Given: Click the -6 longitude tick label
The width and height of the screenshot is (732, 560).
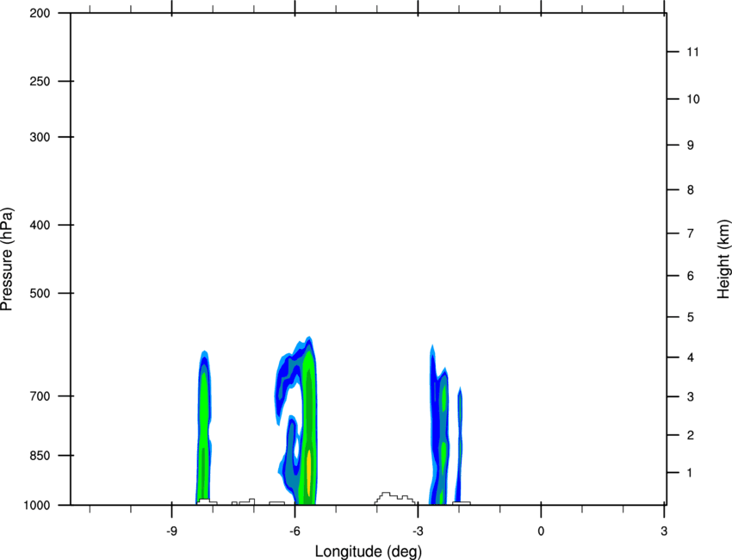Looking at the screenshot, I should click(295, 530).
